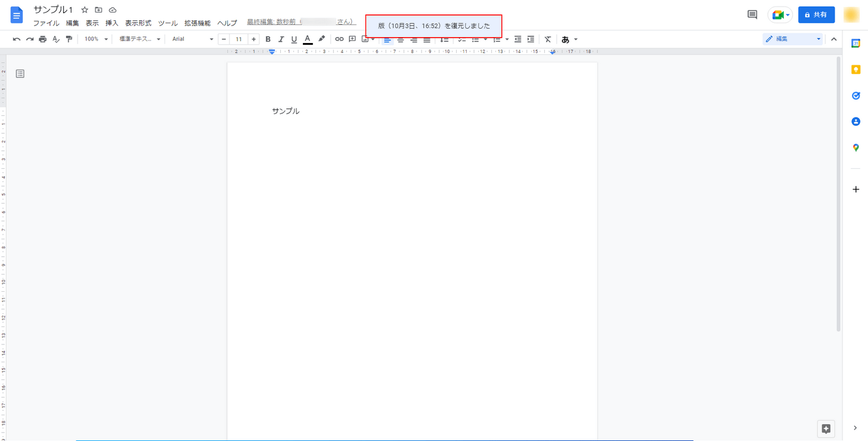Click the document title サンプル1
The height and width of the screenshot is (441, 868).
[53, 10]
